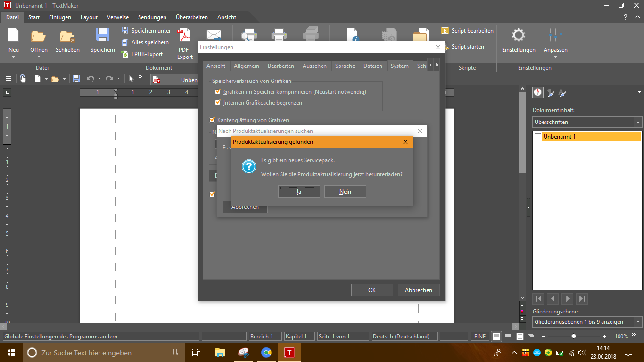Open print preview with magnifier printer icon

tap(249, 35)
